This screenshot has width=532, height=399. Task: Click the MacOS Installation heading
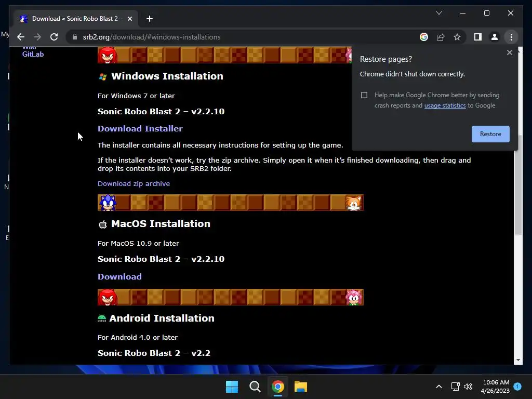[x=161, y=223]
